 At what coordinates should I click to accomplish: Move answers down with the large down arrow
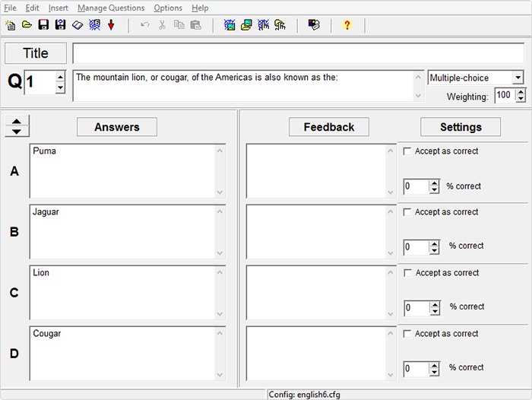tap(17, 132)
